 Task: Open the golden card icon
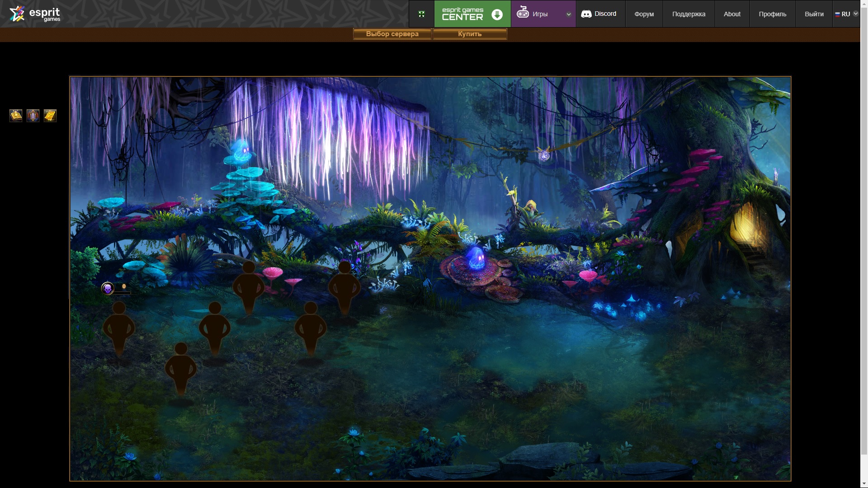(x=50, y=116)
